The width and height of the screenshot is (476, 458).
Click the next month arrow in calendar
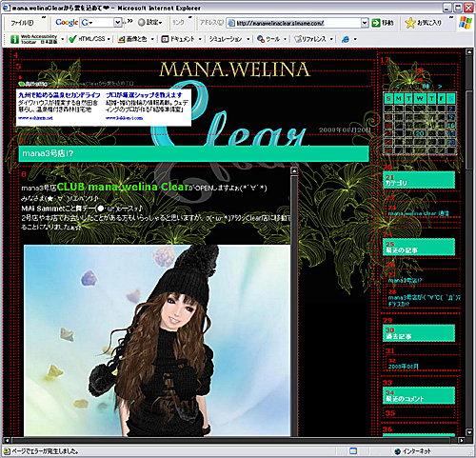[x=440, y=87]
